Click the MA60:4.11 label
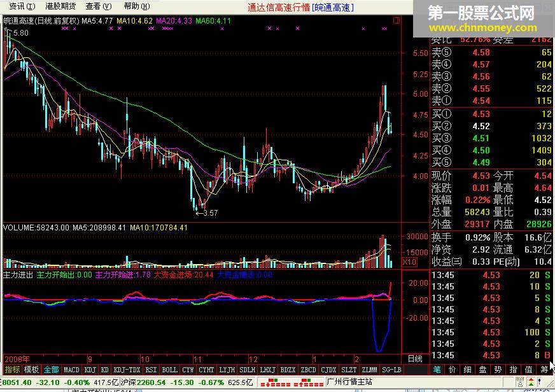This screenshot has width=555, height=392. point(213,21)
